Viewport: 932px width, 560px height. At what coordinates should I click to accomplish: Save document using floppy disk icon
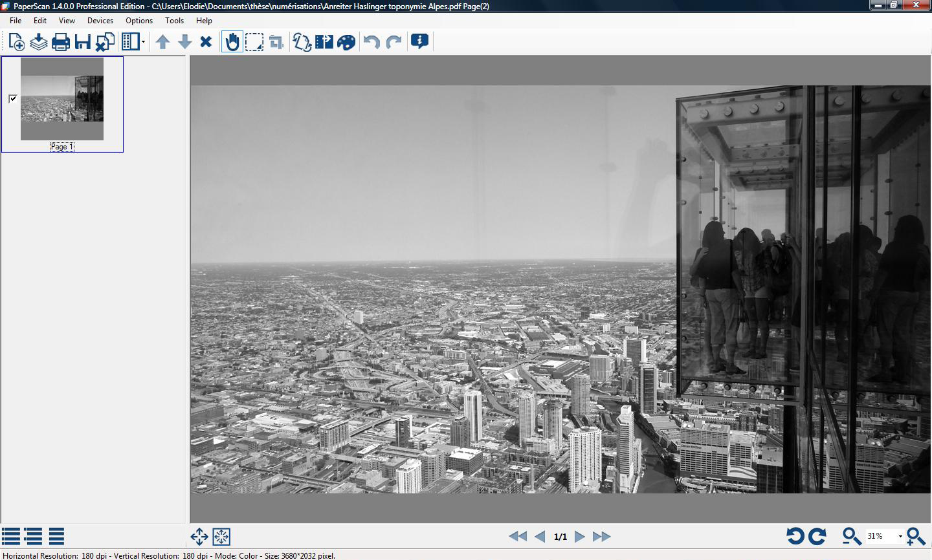(82, 42)
